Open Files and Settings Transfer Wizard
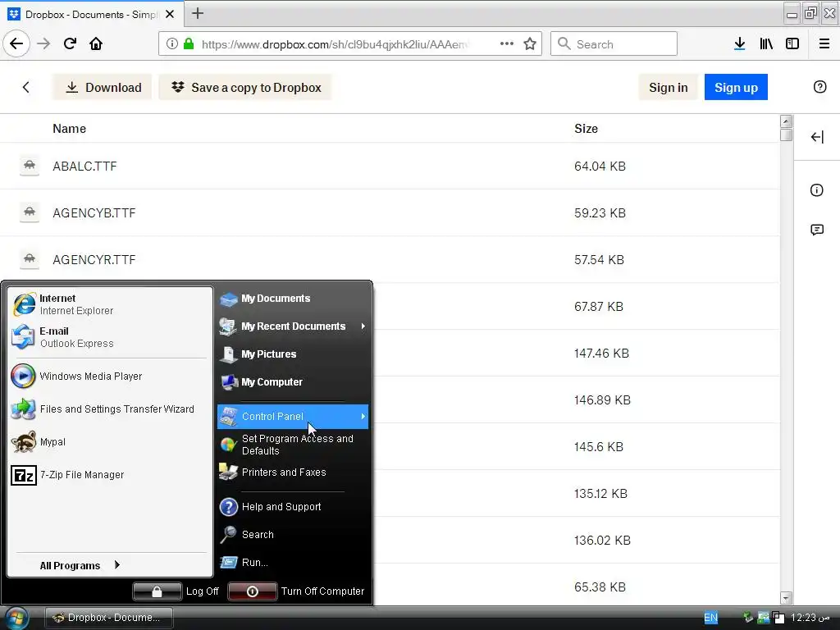Screen dimensions: 840x630 point(110,409)
